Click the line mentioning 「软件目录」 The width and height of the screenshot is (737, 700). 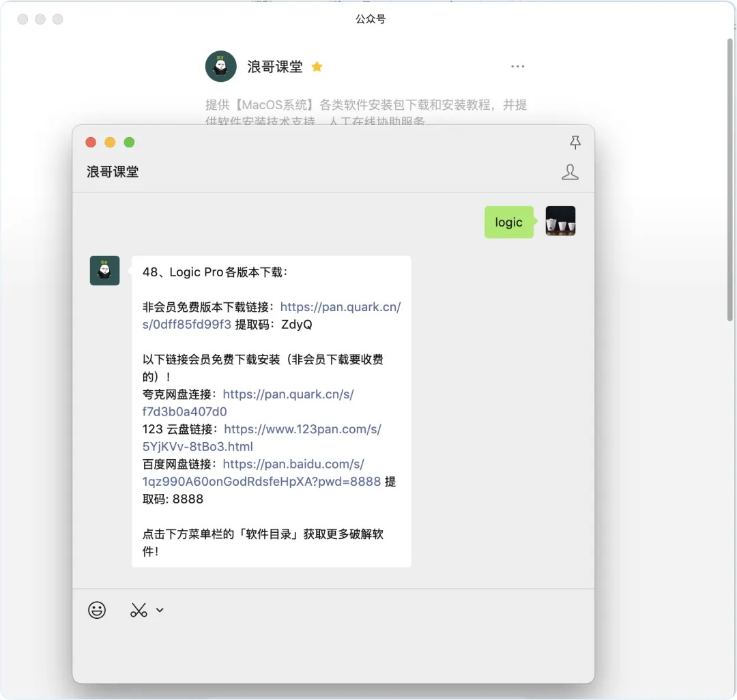tap(263, 542)
